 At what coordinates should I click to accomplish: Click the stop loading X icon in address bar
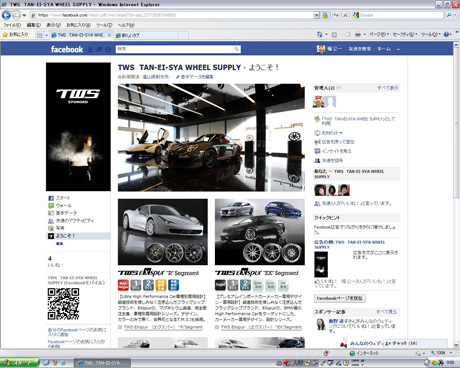pos(345,15)
